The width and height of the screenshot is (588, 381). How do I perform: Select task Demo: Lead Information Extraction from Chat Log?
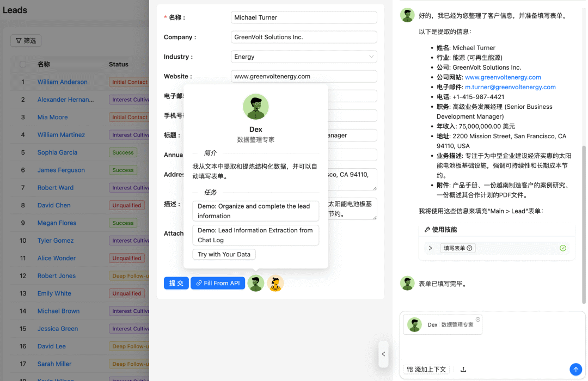(x=256, y=235)
